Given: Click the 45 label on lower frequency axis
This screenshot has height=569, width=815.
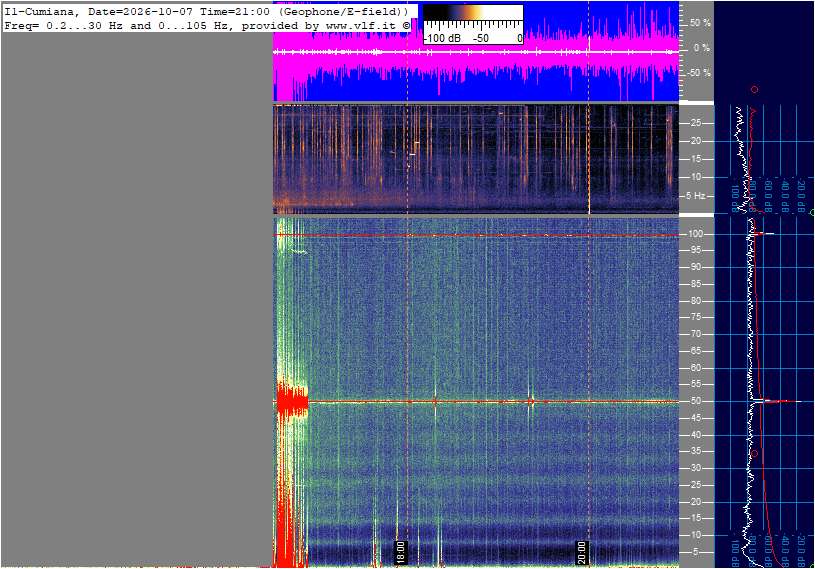Looking at the screenshot, I should 695,418.
